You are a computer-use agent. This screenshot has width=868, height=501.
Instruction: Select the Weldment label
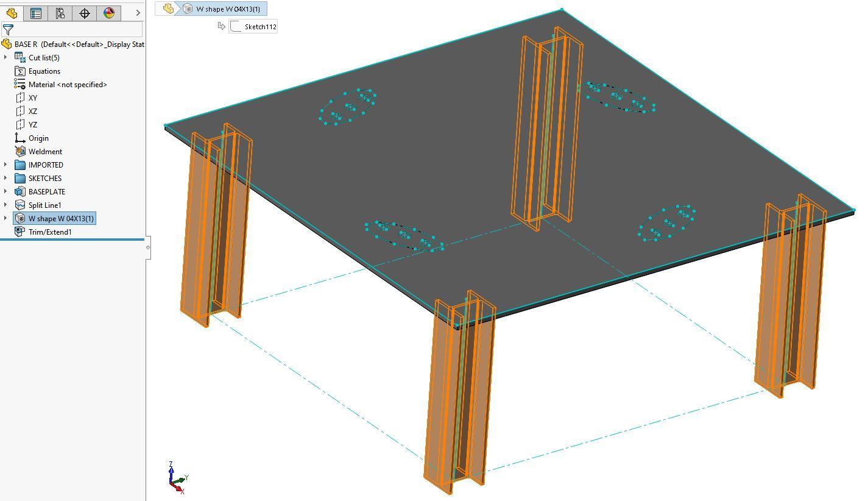tap(45, 151)
